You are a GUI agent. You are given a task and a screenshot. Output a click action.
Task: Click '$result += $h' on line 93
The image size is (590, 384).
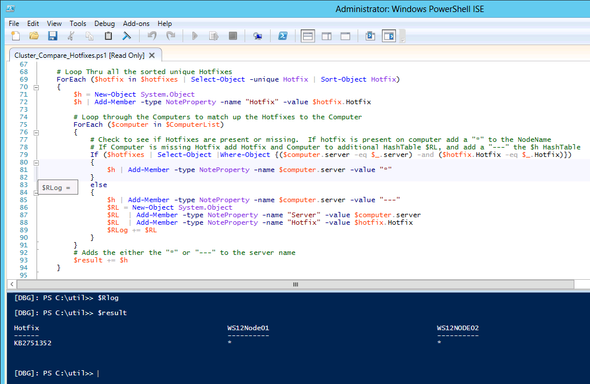point(100,260)
